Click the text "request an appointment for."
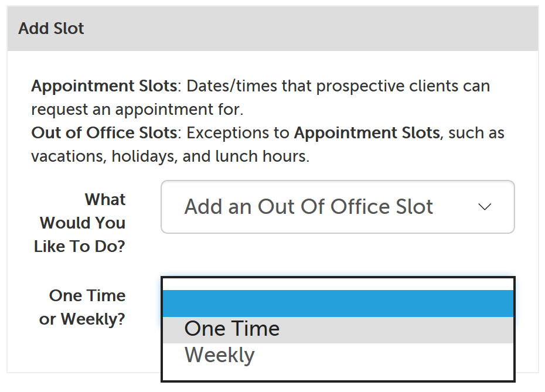Screen dimensions: 545x392 [x=137, y=110]
